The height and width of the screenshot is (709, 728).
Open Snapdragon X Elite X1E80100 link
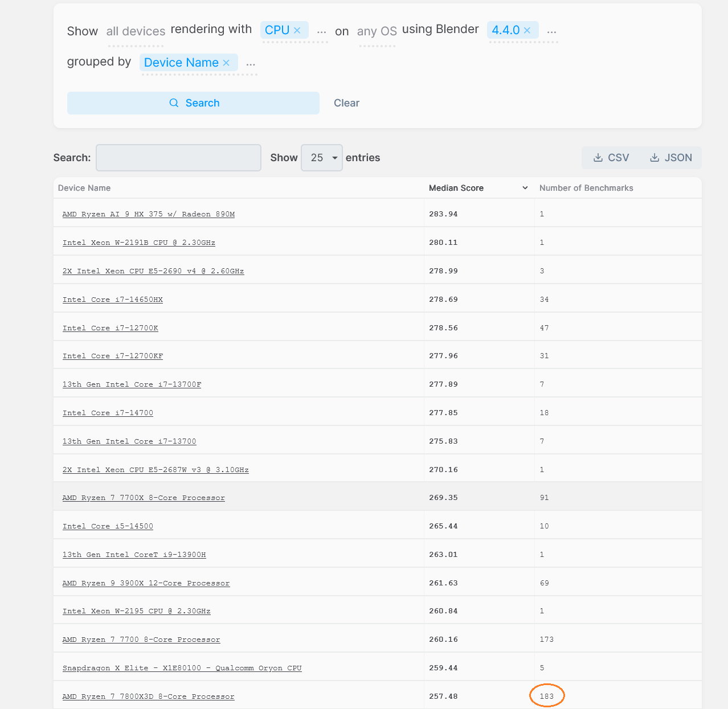[182, 668]
